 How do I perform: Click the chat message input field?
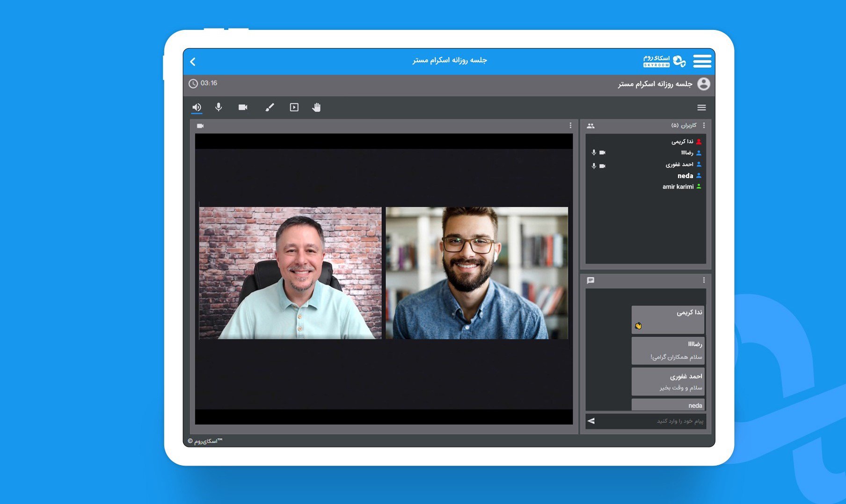pos(650,421)
